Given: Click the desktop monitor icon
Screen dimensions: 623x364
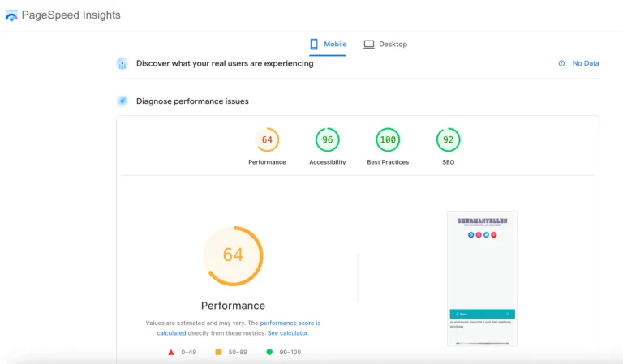Looking at the screenshot, I should click(369, 44).
